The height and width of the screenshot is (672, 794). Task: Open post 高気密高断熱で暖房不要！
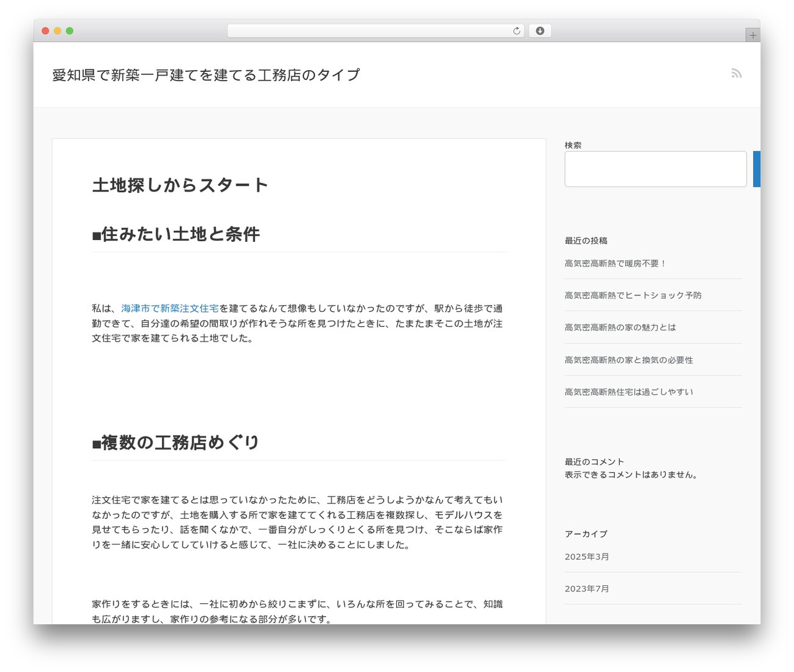tap(615, 263)
